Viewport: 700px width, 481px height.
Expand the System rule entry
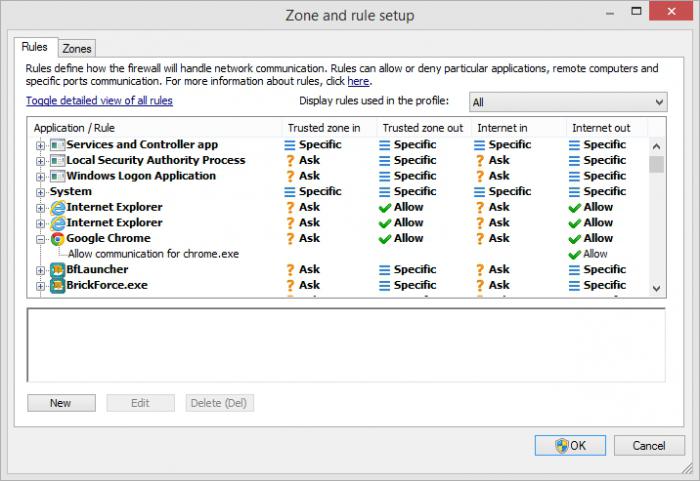[41, 192]
